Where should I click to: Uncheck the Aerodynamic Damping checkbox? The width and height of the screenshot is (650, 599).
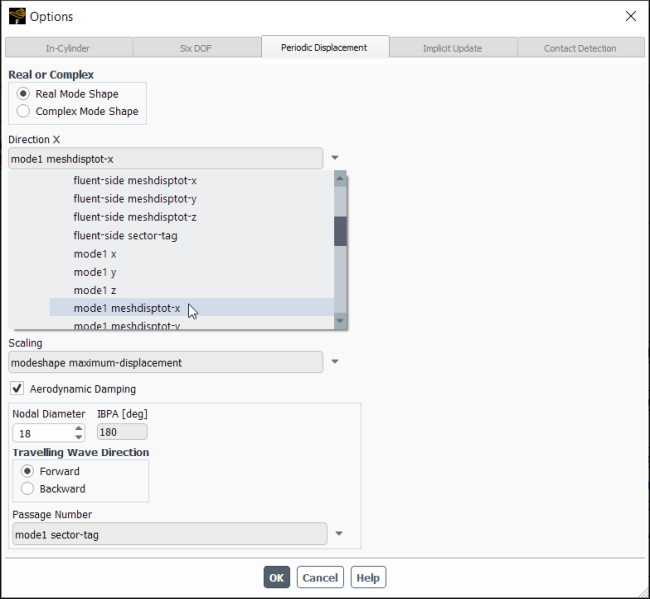17,388
